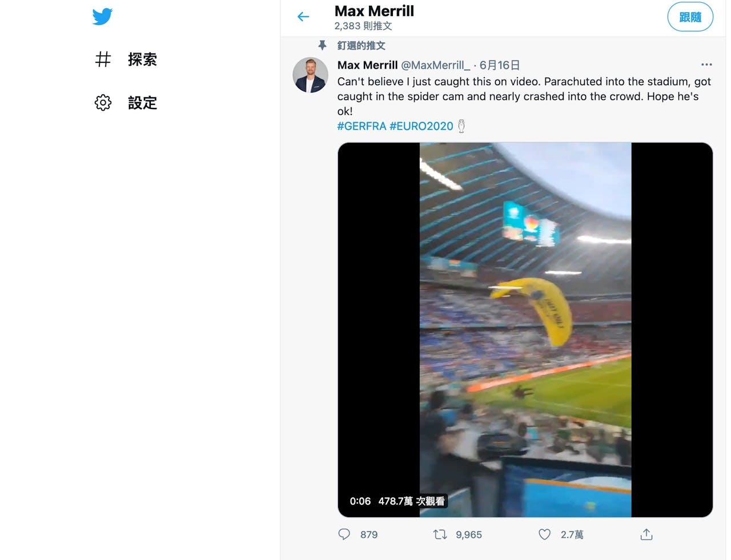731x560 pixels.
Task: Retweet Max Merrill's pinned tweet
Action: 440,534
